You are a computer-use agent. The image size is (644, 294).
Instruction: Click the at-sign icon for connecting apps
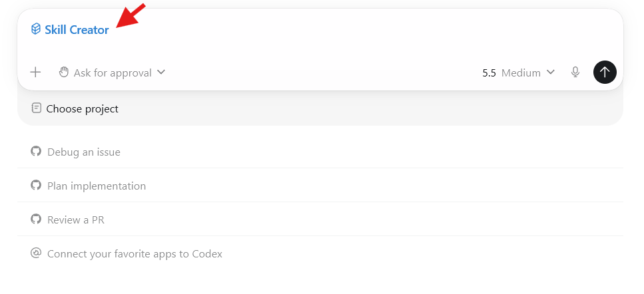click(36, 253)
